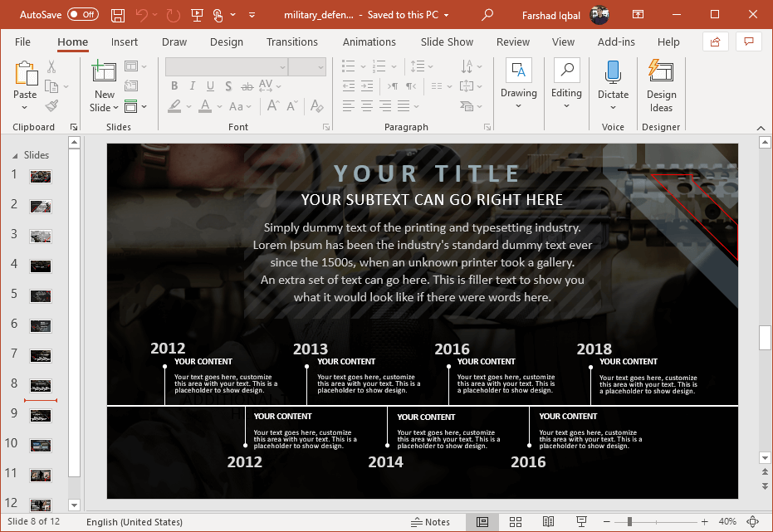
Task: Open the Review ribbon tab
Action: [x=512, y=41]
